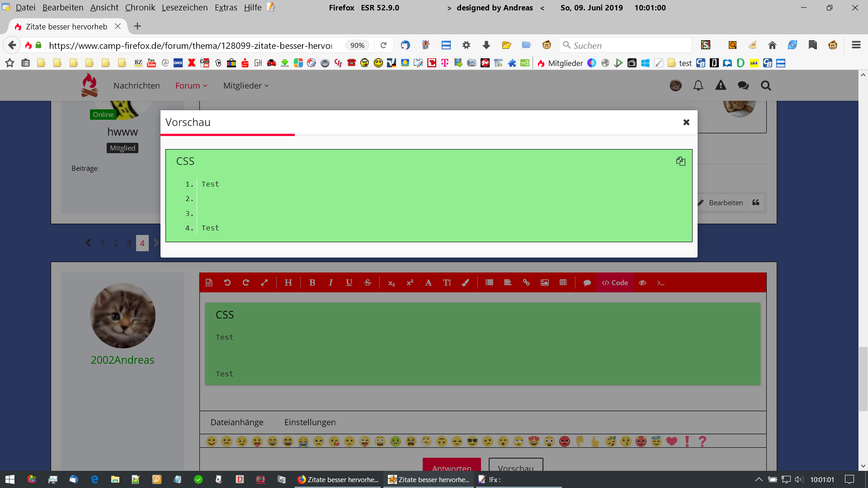The width and height of the screenshot is (868, 488).
Task: Close the Vorschau preview dialog
Action: [686, 122]
